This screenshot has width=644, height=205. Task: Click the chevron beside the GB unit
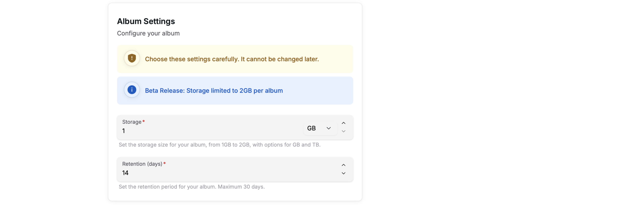[329, 128]
